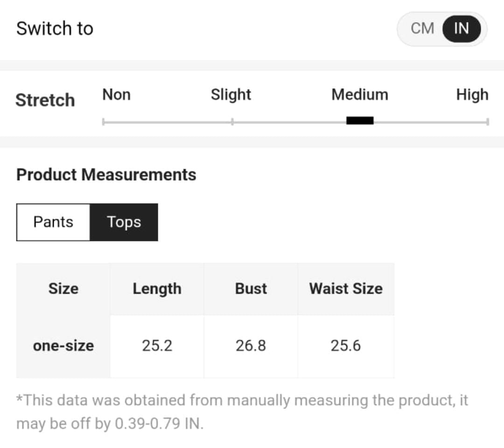Viewport: 504px width, 448px height.
Task: Click the High stretch label
Action: (472, 95)
